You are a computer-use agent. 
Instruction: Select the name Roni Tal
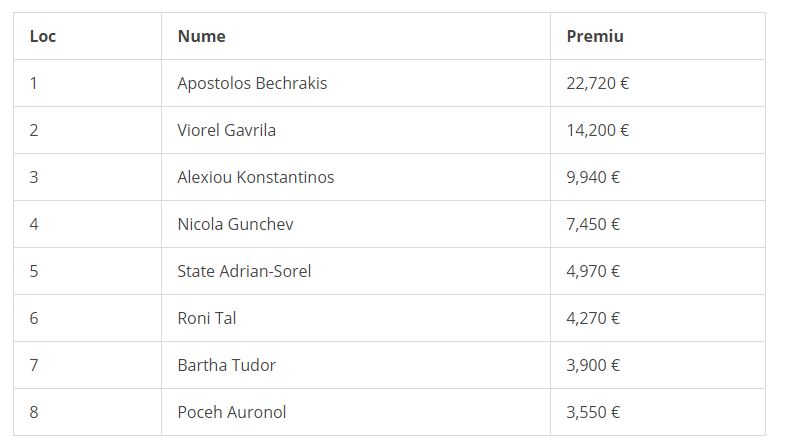click(x=206, y=318)
